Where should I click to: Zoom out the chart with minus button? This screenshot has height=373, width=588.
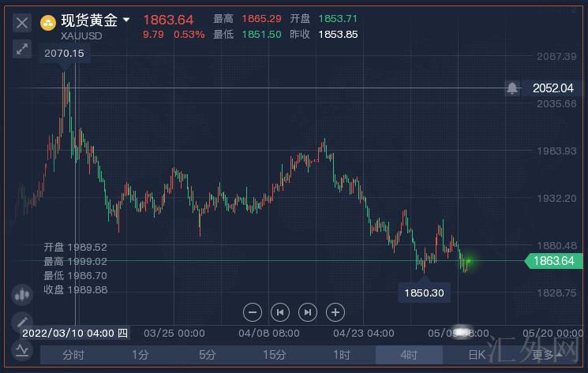click(253, 311)
